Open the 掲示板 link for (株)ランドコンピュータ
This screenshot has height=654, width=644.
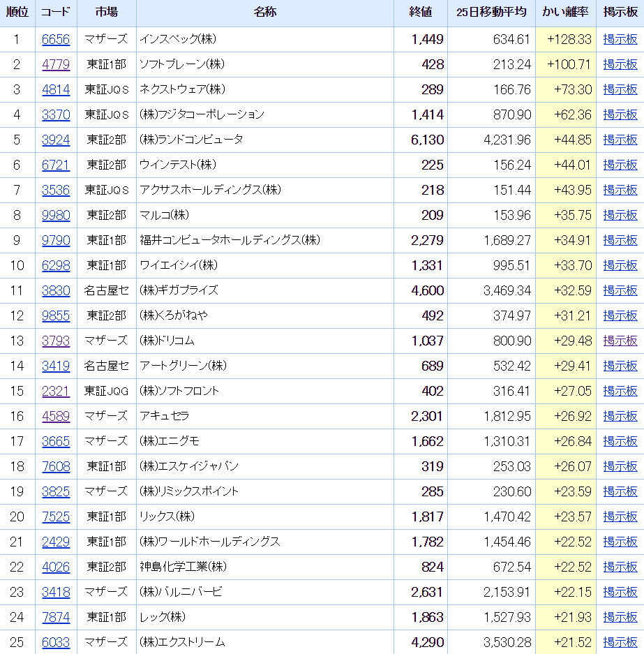pyautogui.click(x=620, y=140)
